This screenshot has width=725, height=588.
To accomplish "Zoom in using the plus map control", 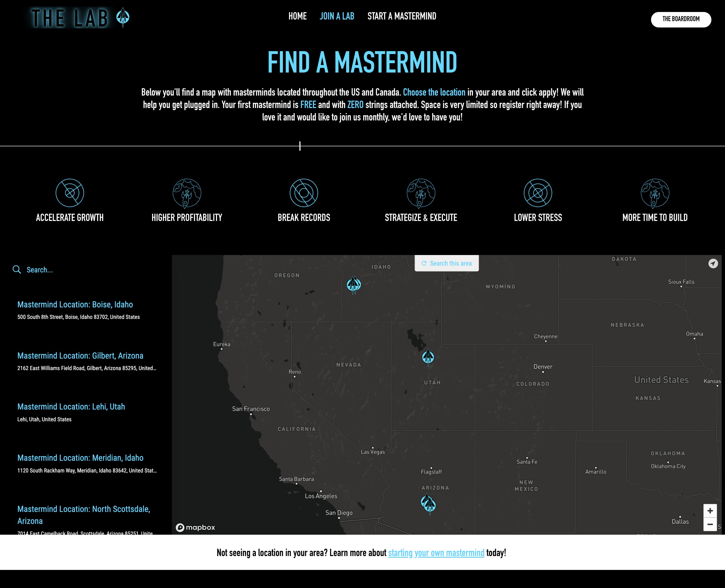I will tap(710, 511).
